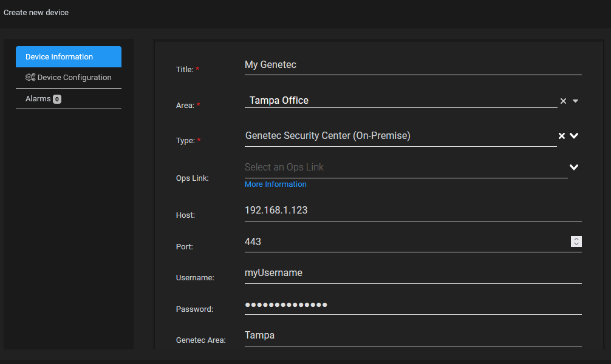
Task: Open the More Information link
Action: (x=276, y=184)
